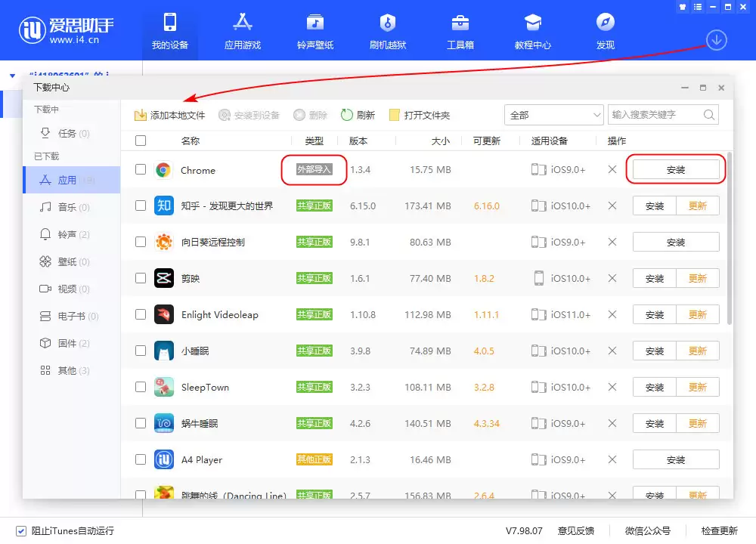Open the 刷机越狱 tab
Image resolution: width=756 pixels, height=544 pixels.
coord(388,31)
